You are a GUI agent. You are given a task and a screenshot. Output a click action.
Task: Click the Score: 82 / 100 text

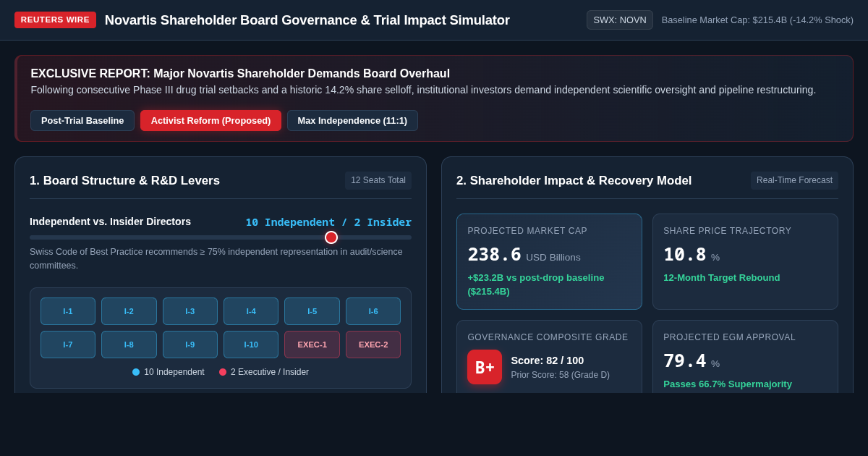548,360
